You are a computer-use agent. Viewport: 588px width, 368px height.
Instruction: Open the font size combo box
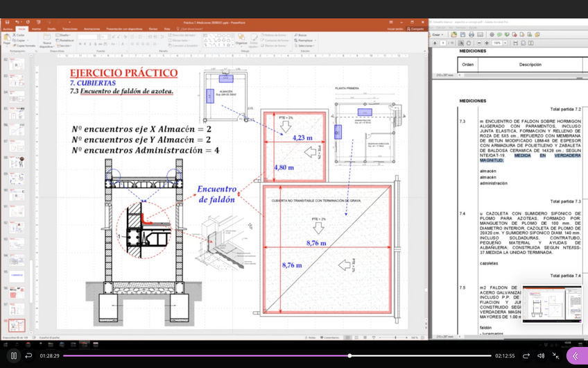tap(104, 37)
